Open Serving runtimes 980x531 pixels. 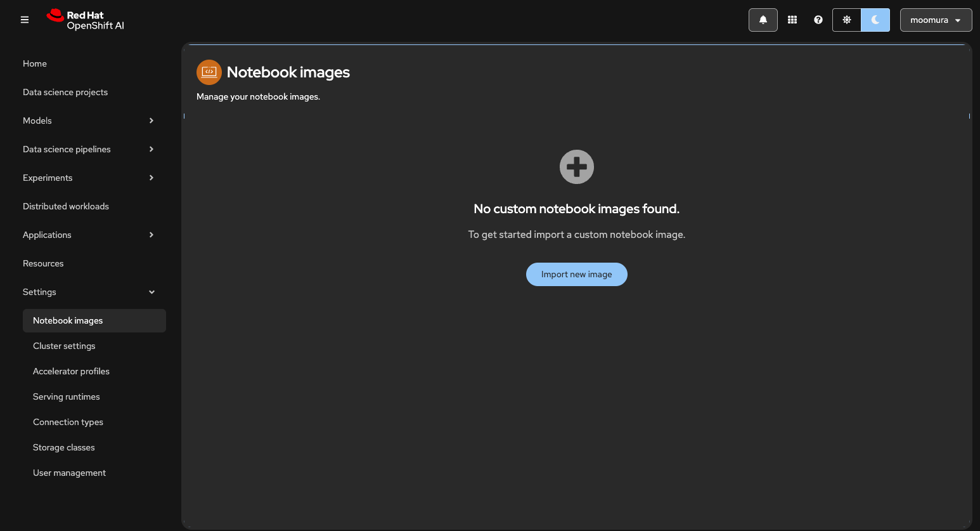click(x=94, y=397)
